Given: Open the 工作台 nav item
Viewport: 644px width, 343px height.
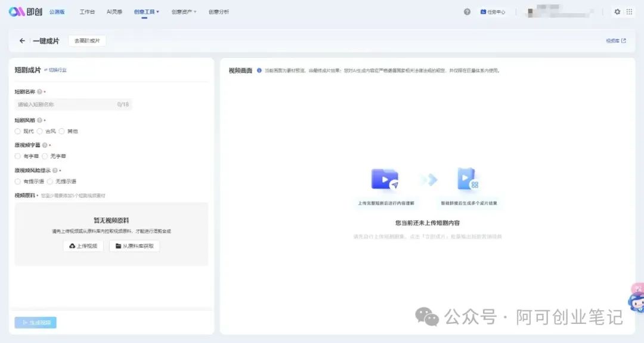Looking at the screenshot, I should (x=87, y=12).
